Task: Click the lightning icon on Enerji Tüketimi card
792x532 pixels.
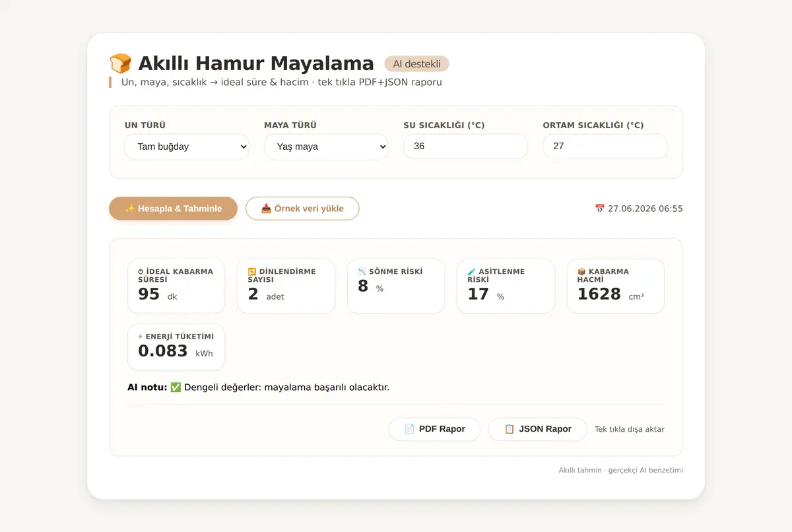Action: (141, 337)
